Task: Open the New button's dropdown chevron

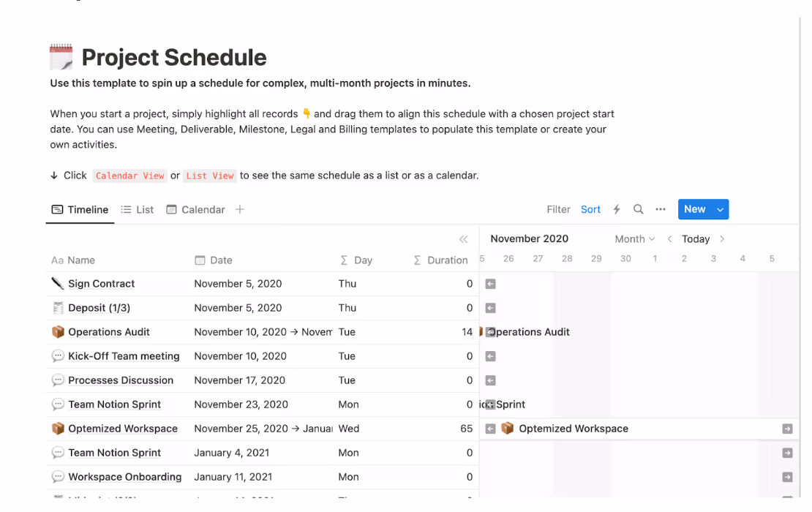Action: [x=721, y=209]
